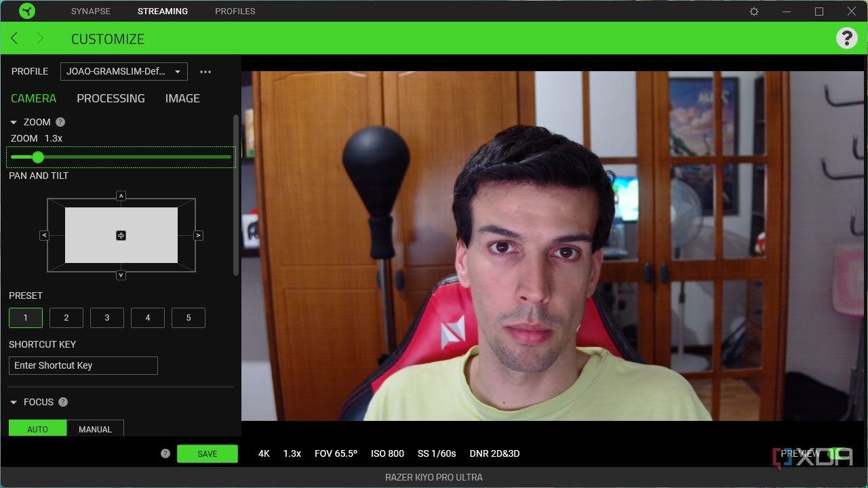868x488 pixels.
Task: Click the Save button
Action: coord(208,453)
